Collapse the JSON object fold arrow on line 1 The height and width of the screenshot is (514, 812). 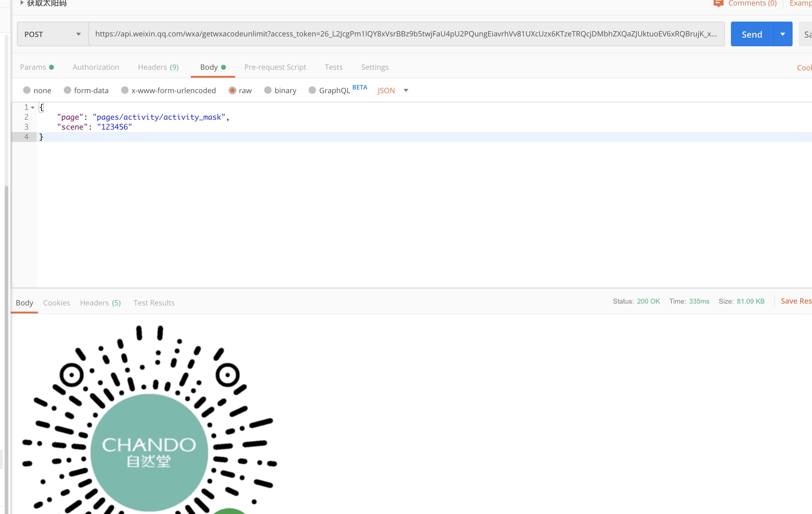(x=33, y=108)
